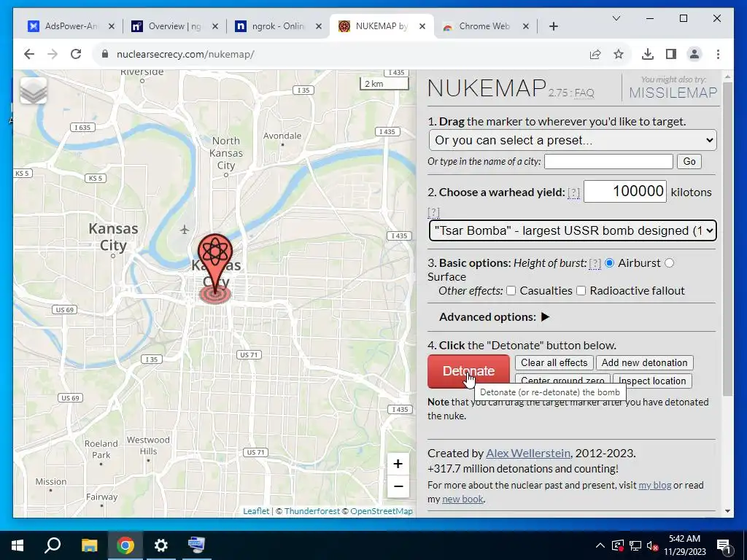Click the Center ground zero button
The width and height of the screenshot is (747, 560).
562,381
